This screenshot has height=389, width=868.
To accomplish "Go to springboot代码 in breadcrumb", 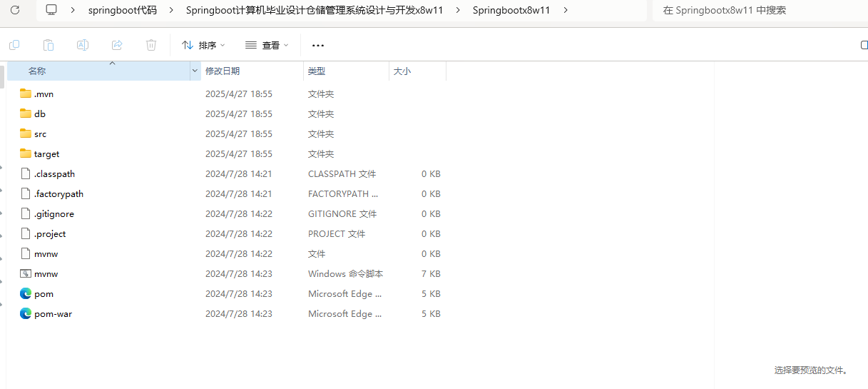I will pyautogui.click(x=123, y=10).
